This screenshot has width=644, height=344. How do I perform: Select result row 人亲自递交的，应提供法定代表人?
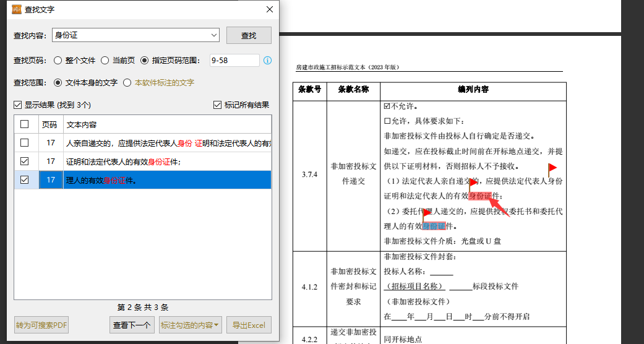(143, 143)
